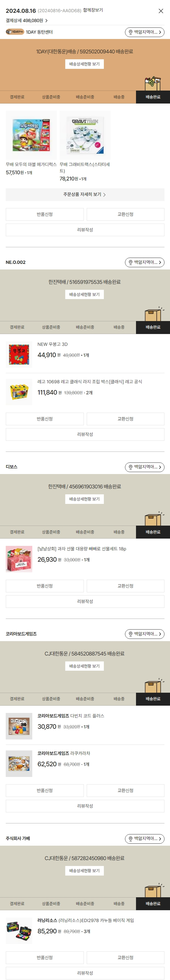Viewport: 170px width, 980px height.
Task: Open delivery address dropdown for NE.O.002
Action: (145, 262)
